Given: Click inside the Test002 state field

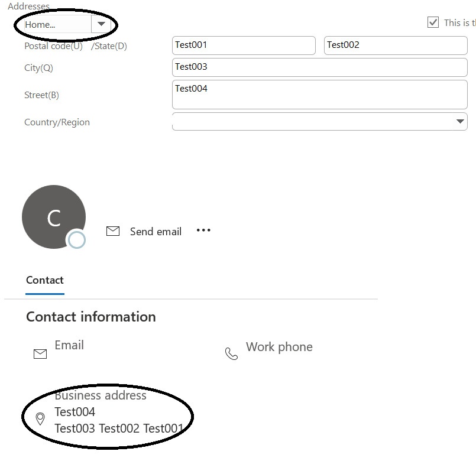Looking at the screenshot, I should 395,45.
